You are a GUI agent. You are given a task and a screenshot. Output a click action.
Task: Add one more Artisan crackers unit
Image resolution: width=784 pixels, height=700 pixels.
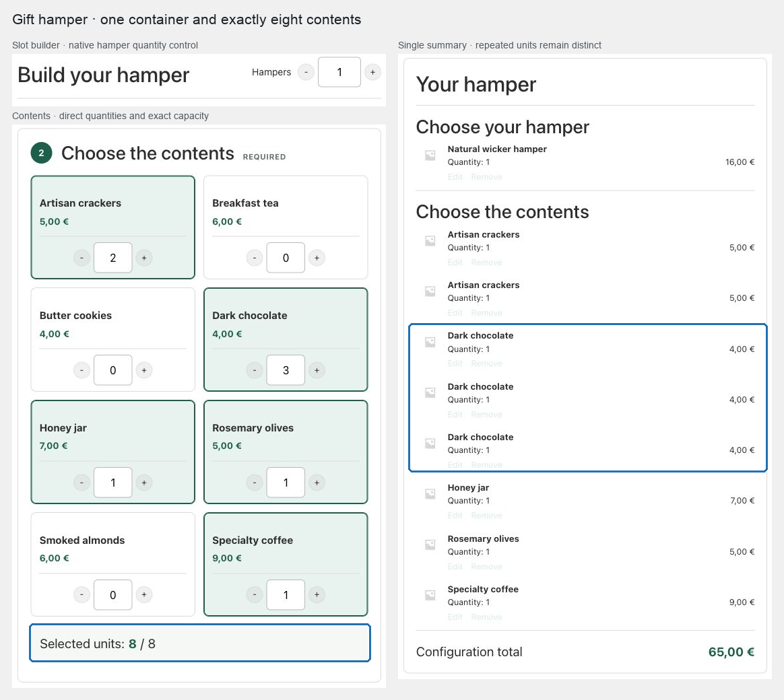[x=144, y=258]
